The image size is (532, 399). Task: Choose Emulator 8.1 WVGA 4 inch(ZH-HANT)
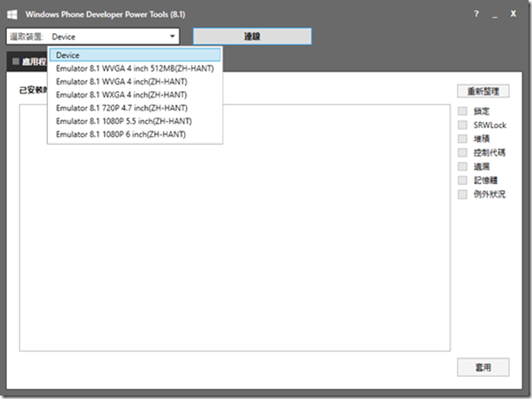click(x=135, y=82)
